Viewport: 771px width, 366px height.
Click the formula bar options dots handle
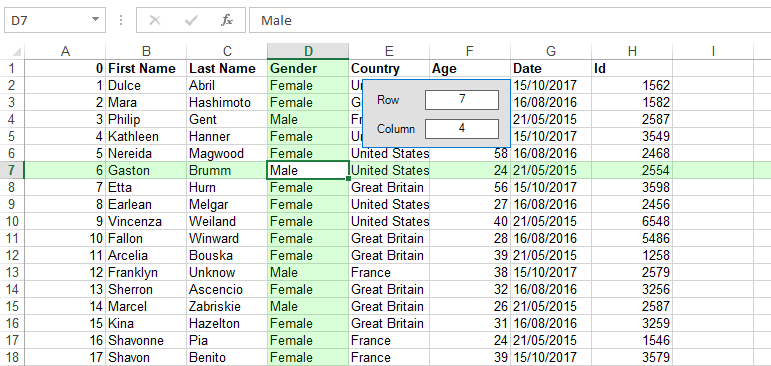[121, 20]
